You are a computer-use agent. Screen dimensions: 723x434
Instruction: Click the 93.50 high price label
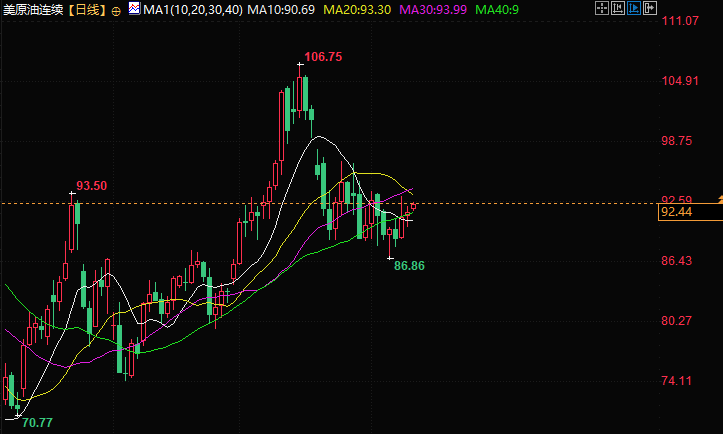coord(91,186)
